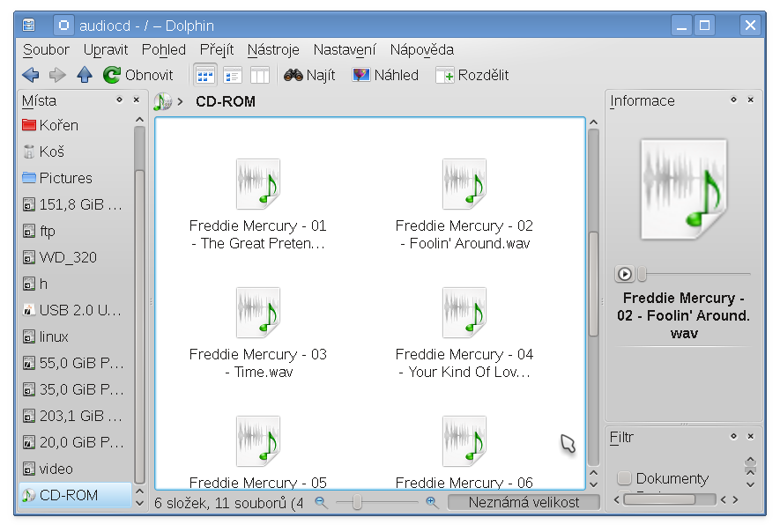Click the Neznámá velikost space bar
780x532 pixels.
[x=524, y=503]
